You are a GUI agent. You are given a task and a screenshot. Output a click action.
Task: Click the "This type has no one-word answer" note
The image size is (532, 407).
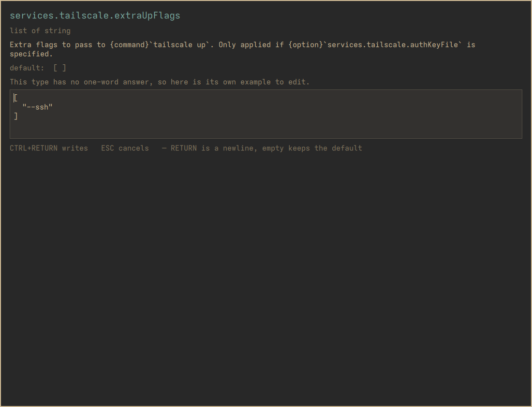click(x=160, y=82)
